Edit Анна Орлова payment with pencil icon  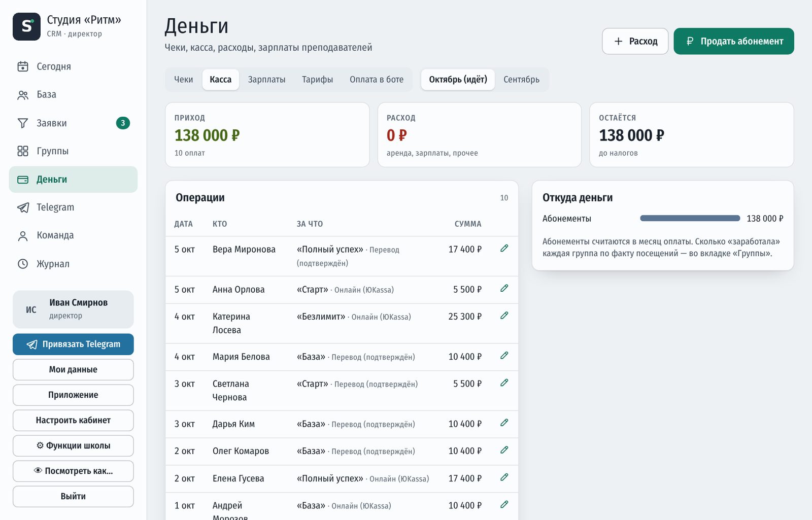(x=504, y=288)
